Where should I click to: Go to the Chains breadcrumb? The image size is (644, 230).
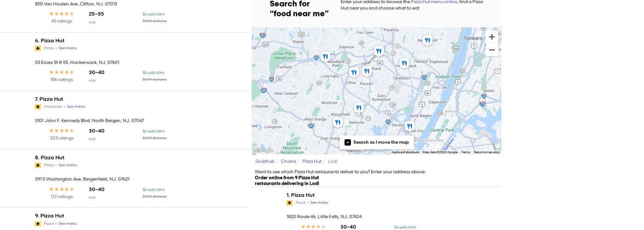[288, 161]
